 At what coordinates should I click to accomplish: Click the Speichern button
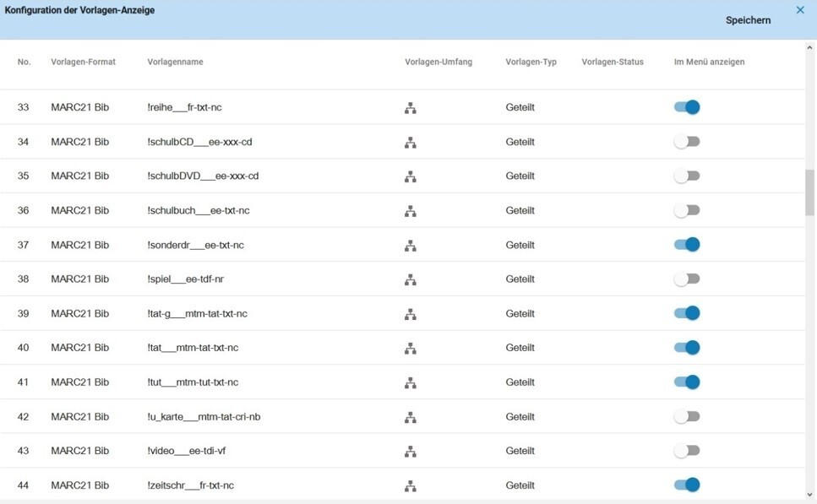tap(748, 20)
